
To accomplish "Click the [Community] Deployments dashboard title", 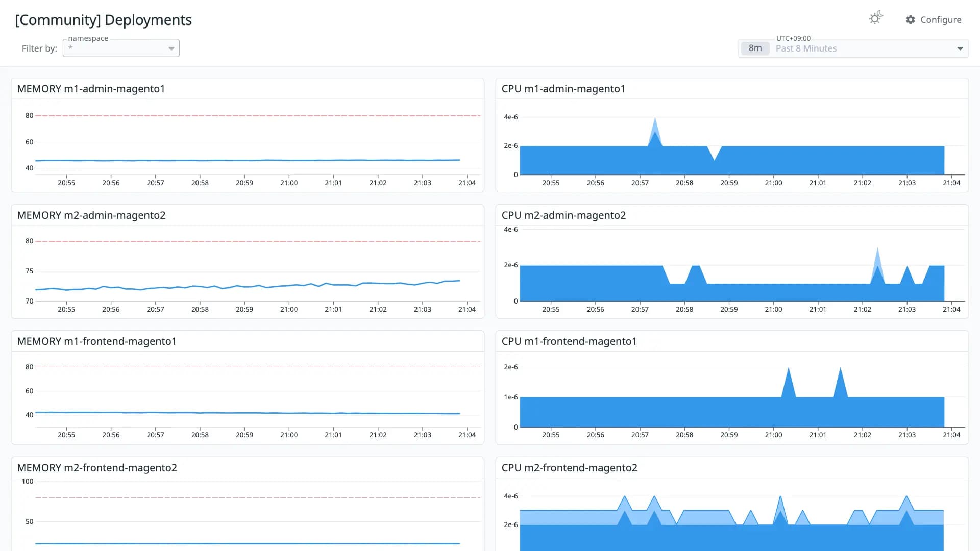I will 104,20.
